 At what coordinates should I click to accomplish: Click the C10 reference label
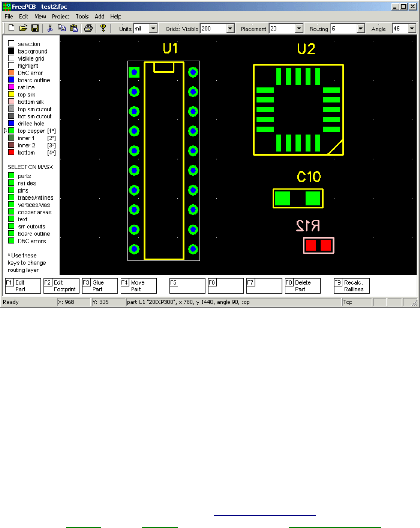[309, 177]
